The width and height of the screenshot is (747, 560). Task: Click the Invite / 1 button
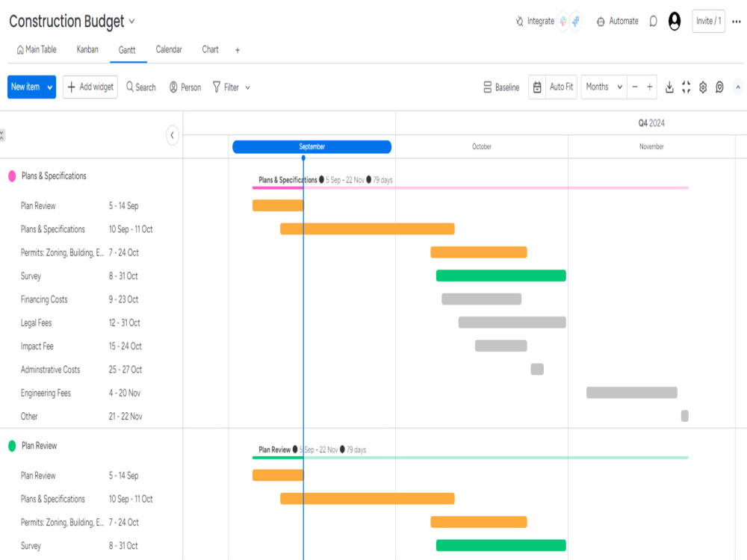708,21
